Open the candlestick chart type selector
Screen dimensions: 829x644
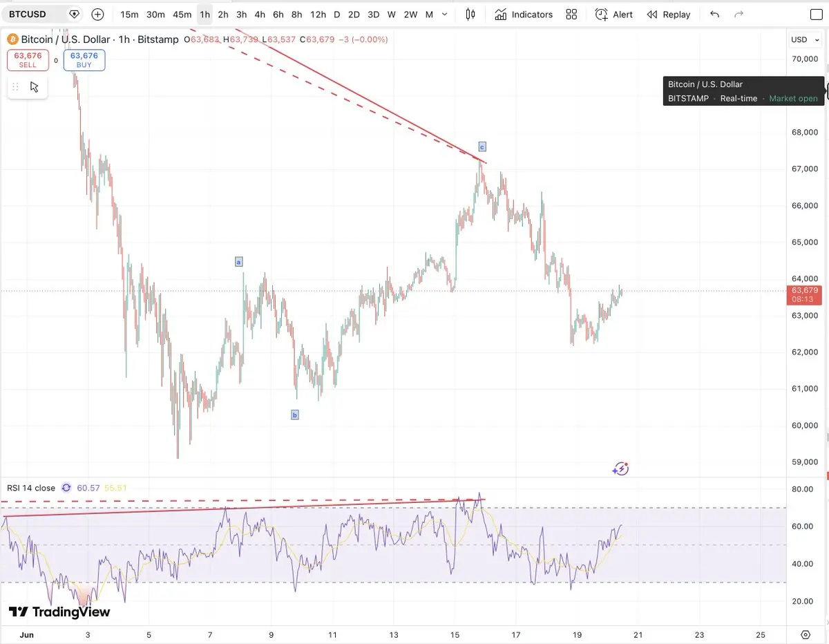(470, 14)
